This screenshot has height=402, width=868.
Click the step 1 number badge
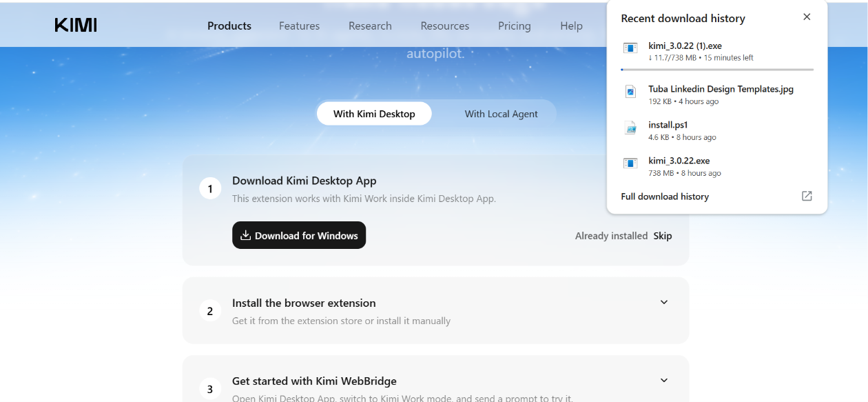[x=210, y=188]
